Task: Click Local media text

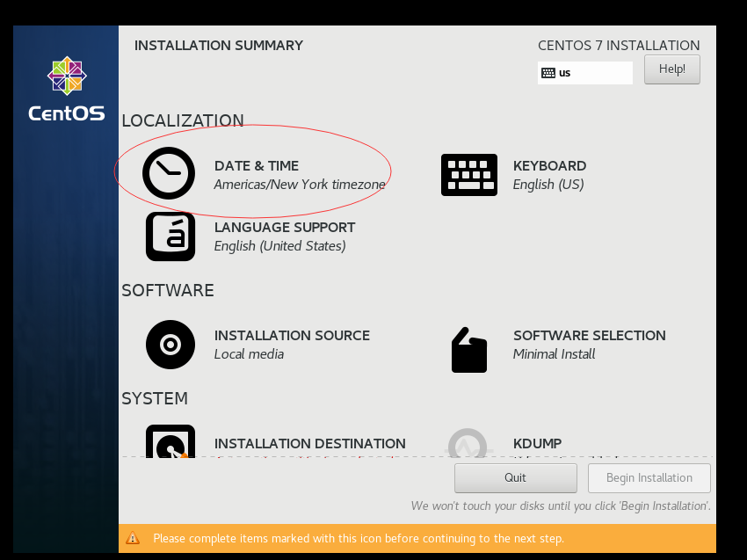Action: pos(249,354)
